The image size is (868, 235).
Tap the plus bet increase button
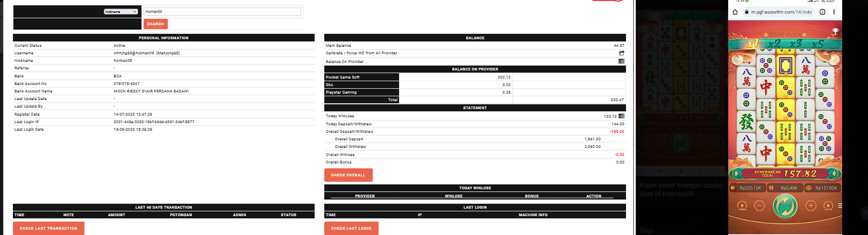click(x=811, y=205)
